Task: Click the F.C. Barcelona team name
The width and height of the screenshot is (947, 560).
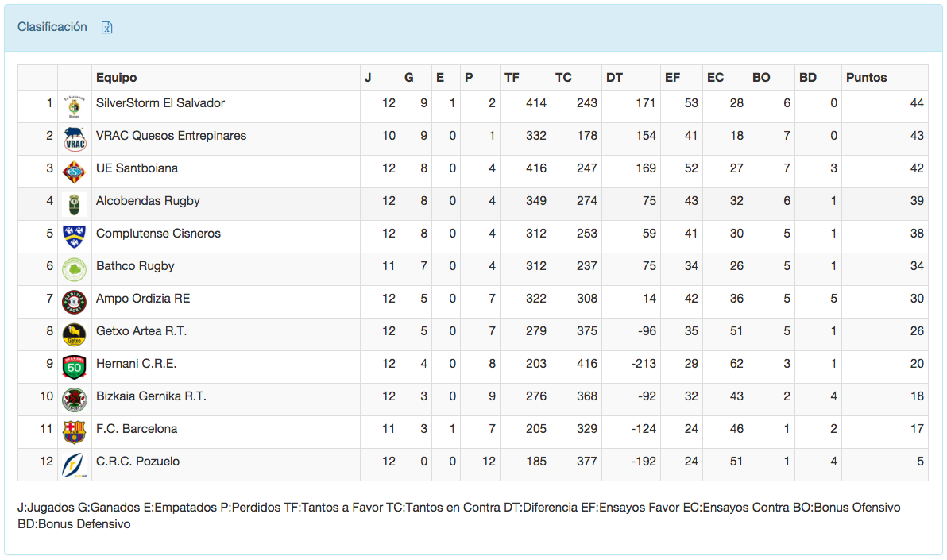Action: pos(136,429)
